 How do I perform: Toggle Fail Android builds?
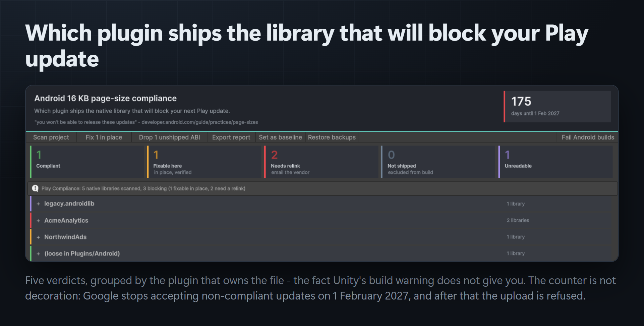588,137
